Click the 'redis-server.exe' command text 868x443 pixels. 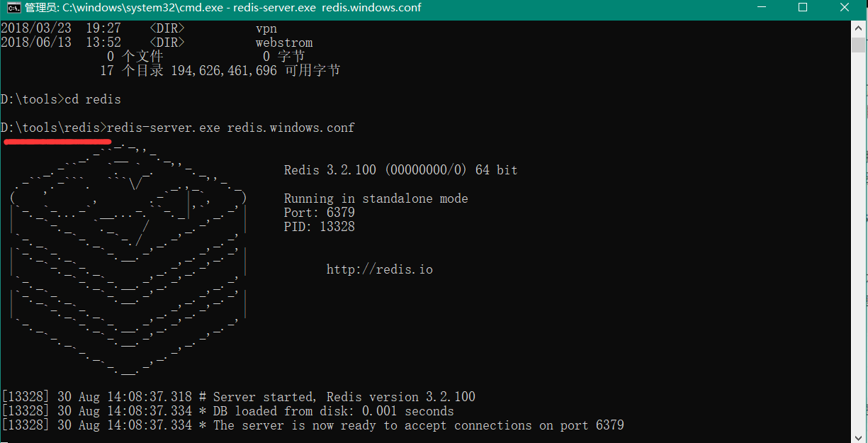point(164,128)
